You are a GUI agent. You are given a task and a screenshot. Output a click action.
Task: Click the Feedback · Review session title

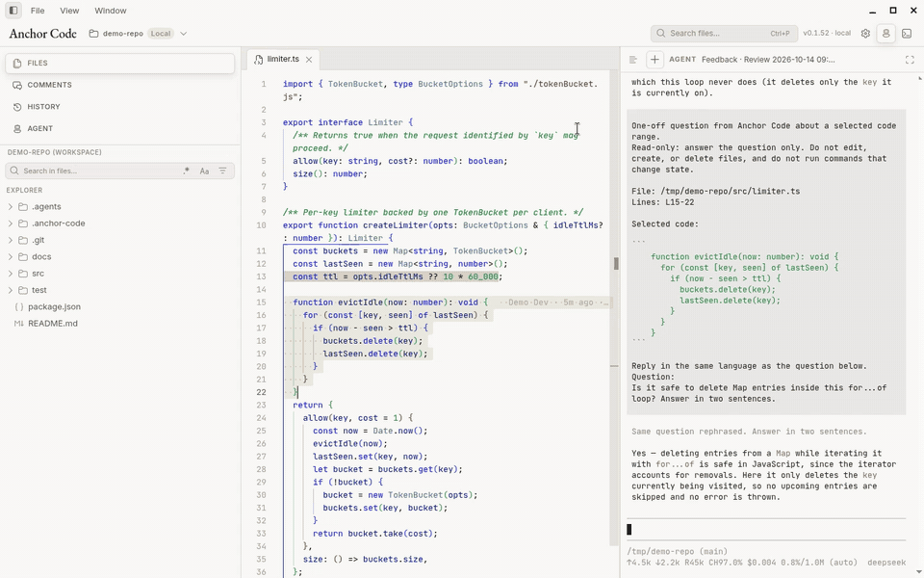[768, 60]
